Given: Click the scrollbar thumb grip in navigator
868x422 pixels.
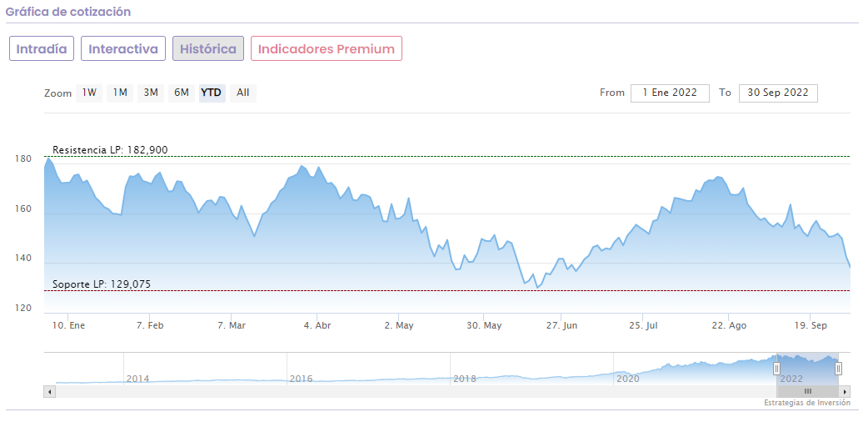Looking at the screenshot, I should pyautogui.click(x=807, y=391).
